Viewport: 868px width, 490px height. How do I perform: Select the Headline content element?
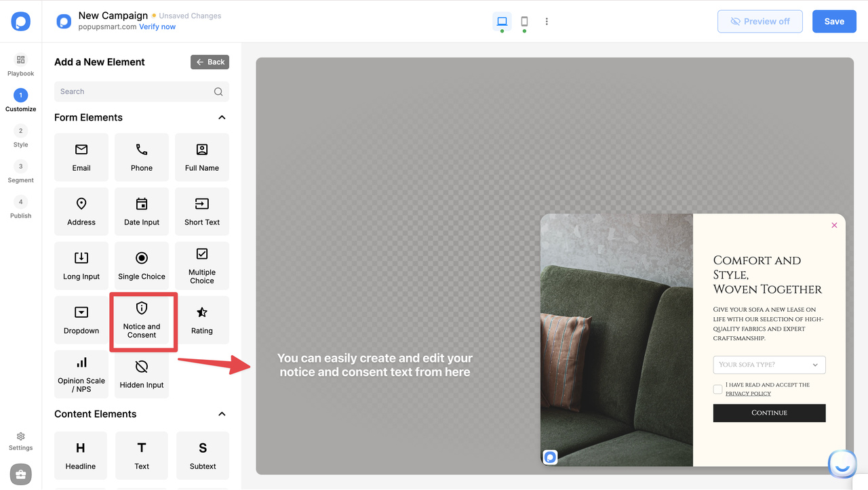tap(81, 455)
